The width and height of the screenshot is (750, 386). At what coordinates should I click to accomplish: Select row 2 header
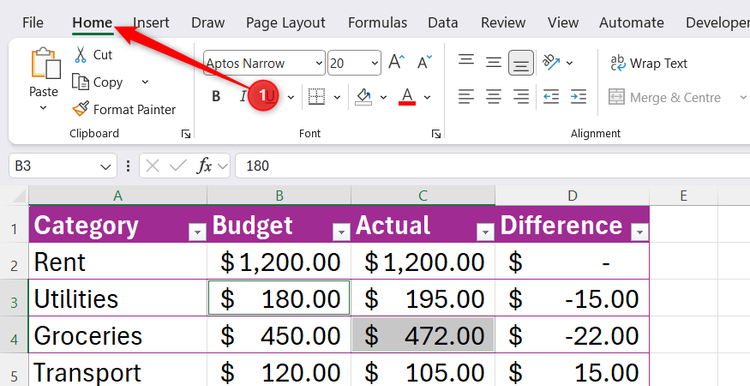point(14,262)
